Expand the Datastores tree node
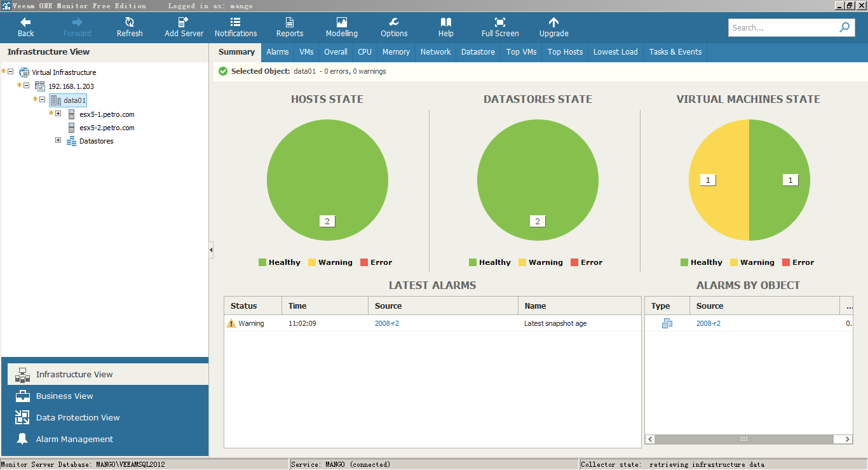 (58, 140)
